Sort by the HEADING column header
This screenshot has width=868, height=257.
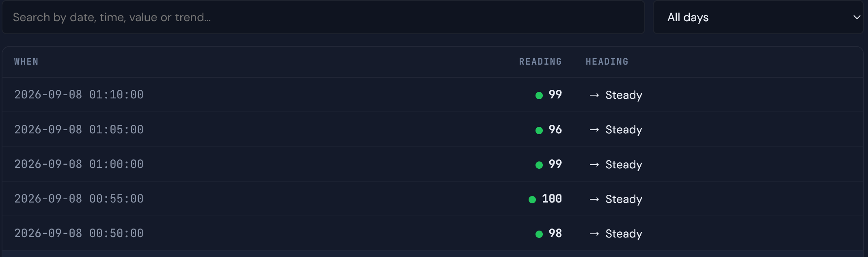(x=607, y=61)
